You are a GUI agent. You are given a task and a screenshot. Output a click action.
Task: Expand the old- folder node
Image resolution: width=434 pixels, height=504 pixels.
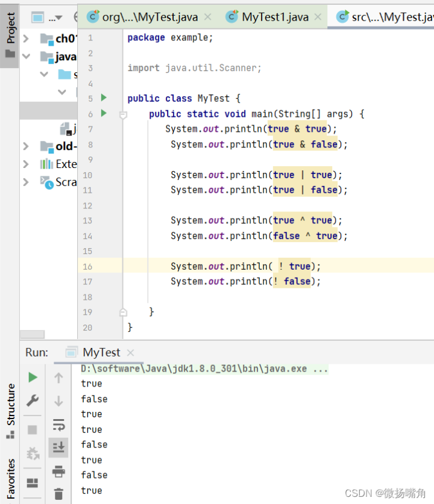tap(26, 146)
